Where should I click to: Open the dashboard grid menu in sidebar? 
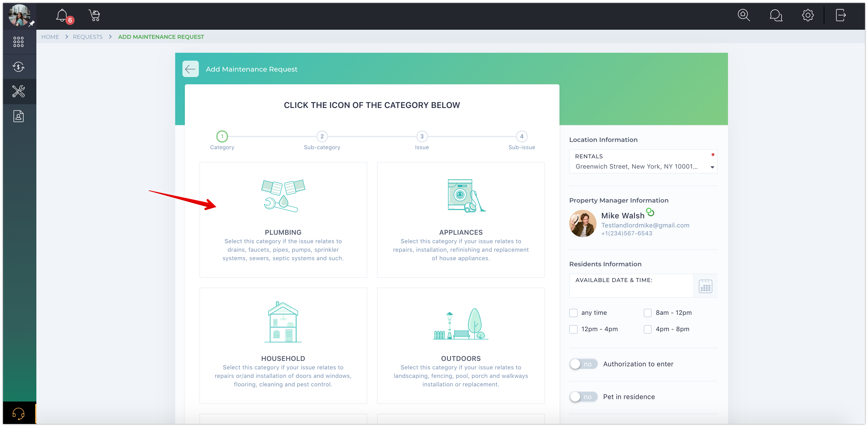18,42
